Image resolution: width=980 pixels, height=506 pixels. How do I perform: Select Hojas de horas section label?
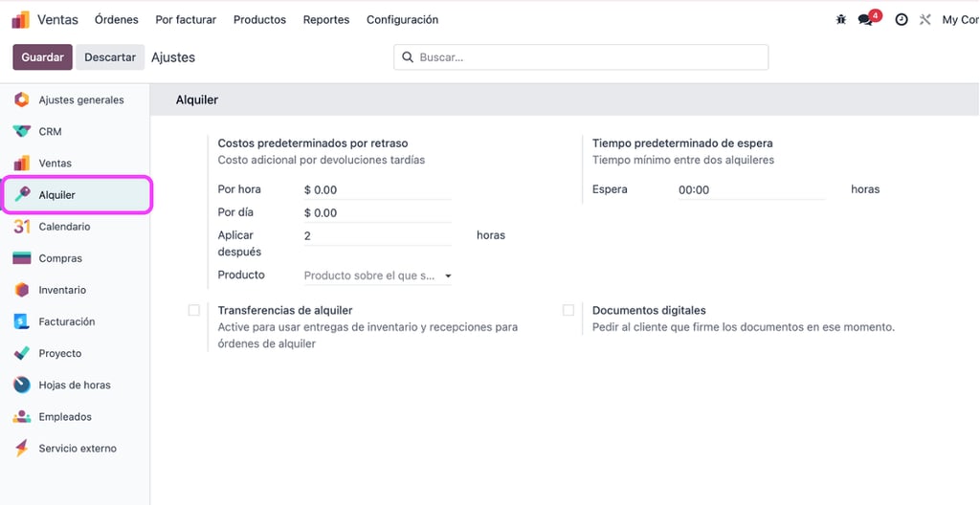75,385
